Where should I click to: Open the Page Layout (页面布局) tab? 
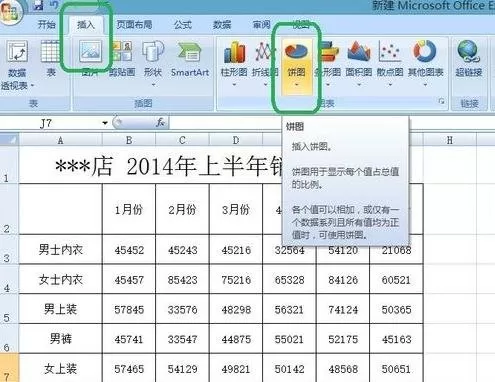[x=134, y=24]
